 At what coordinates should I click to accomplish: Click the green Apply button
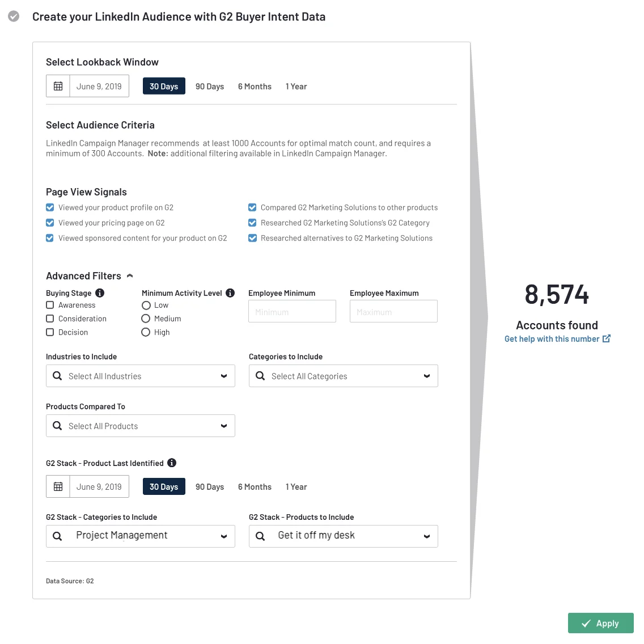600,623
